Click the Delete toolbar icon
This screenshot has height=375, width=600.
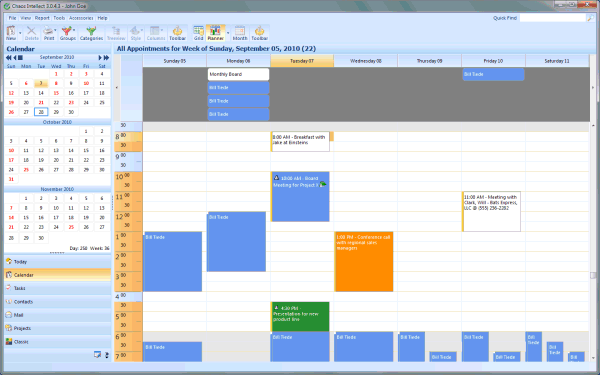(31, 33)
